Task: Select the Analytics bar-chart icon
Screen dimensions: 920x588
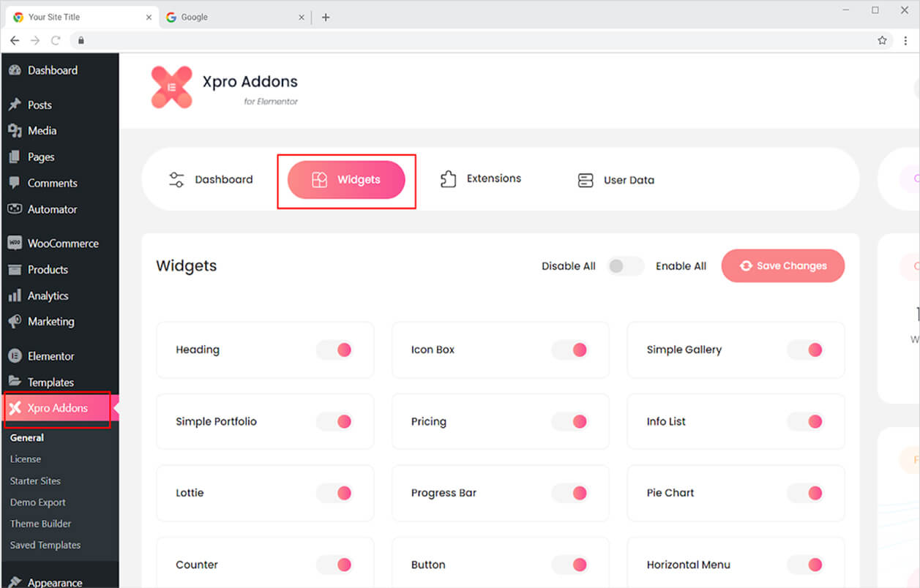Action: pos(16,295)
